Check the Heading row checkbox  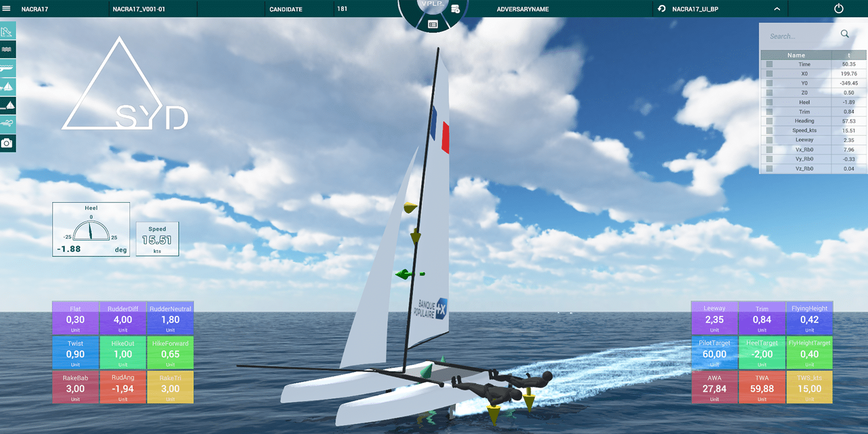pyautogui.click(x=769, y=122)
